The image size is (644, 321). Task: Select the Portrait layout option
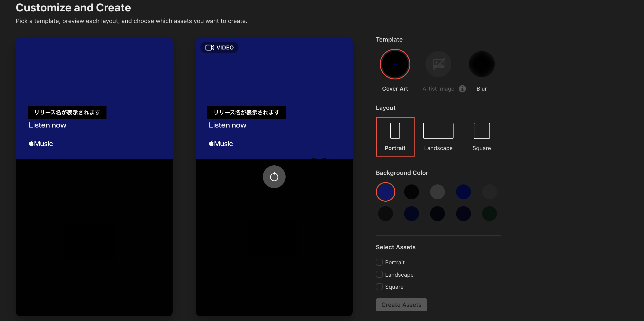[x=395, y=137]
